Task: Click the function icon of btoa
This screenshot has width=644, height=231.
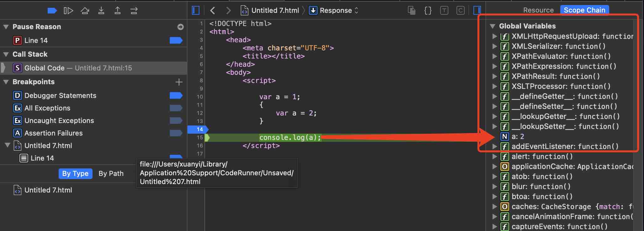Action: tap(504, 197)
